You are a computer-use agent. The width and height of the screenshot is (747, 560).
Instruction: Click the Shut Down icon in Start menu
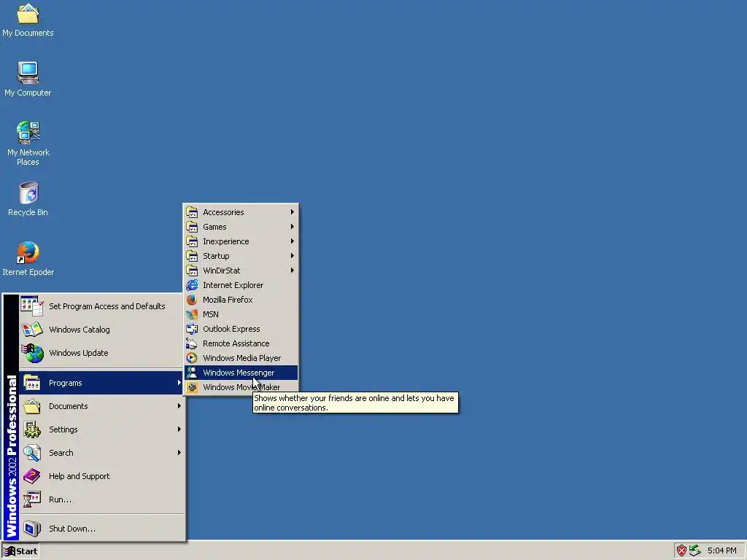[x=32, y=529]
